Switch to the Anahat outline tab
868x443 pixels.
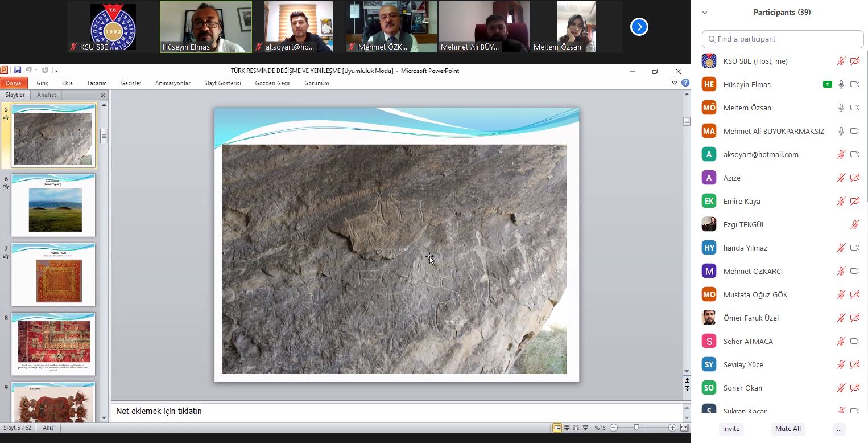click(47, 95)
